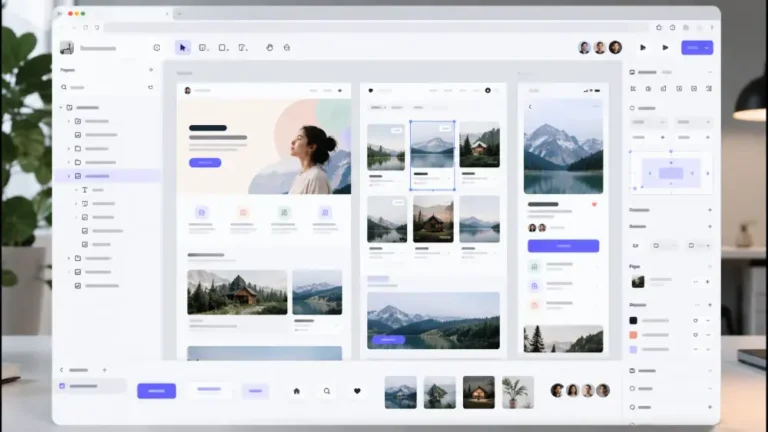Click the green list icon in the mobile frame

click(x=534, y=266)
